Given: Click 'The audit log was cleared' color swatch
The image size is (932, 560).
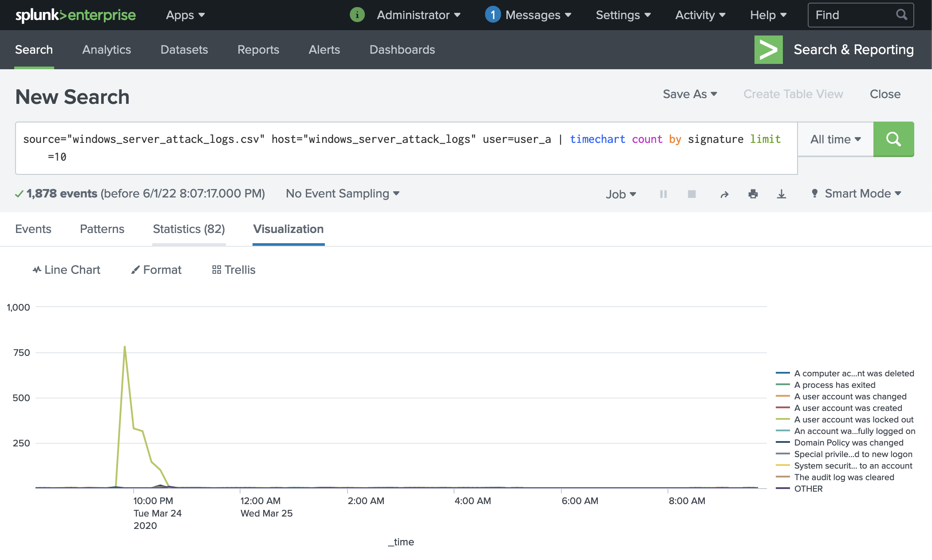Looking at the screenshot, I should click(782, 477).
